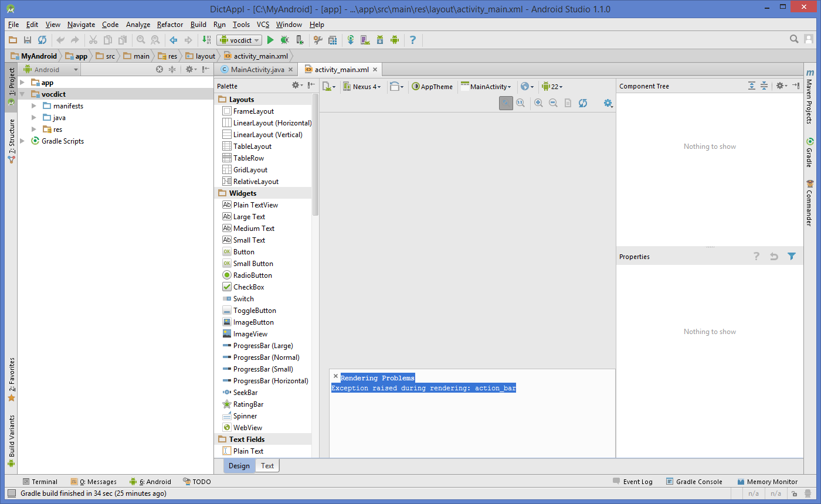Screen dimensions: 821x504
Task: Open the AVD Manager icon in toolbar
Action: pos(365,40)
